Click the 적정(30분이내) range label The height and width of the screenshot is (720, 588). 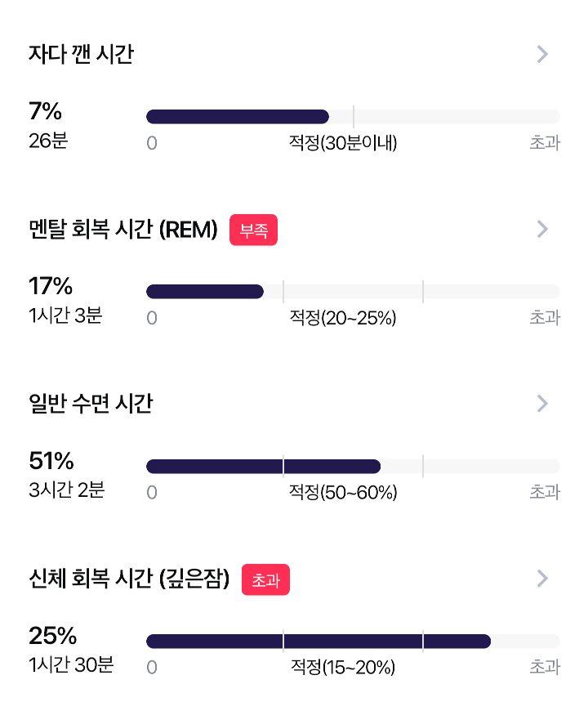pyautogui.click(x=343, y=143)
